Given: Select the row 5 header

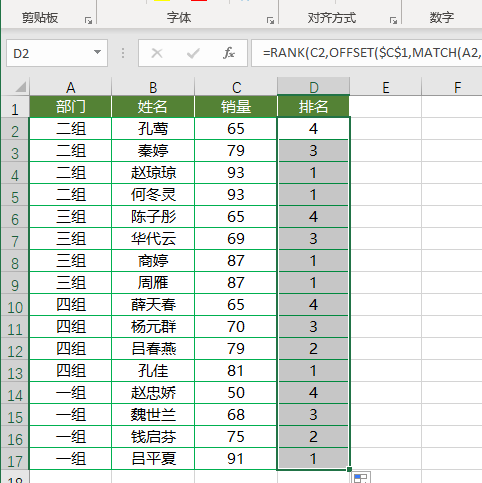Looking at the screenshot, I should (15, 195).
